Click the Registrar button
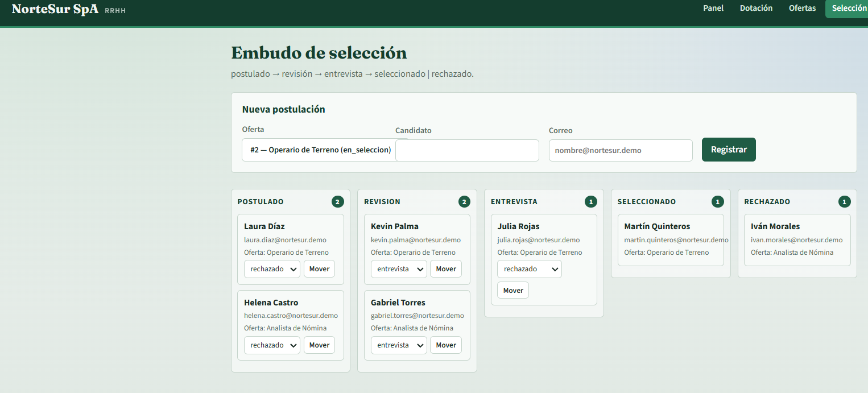868x393 pixels. point(729,150)
